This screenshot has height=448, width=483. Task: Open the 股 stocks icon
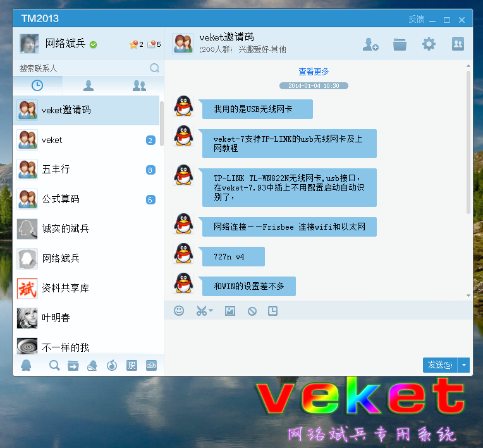(x=131, y=365)
